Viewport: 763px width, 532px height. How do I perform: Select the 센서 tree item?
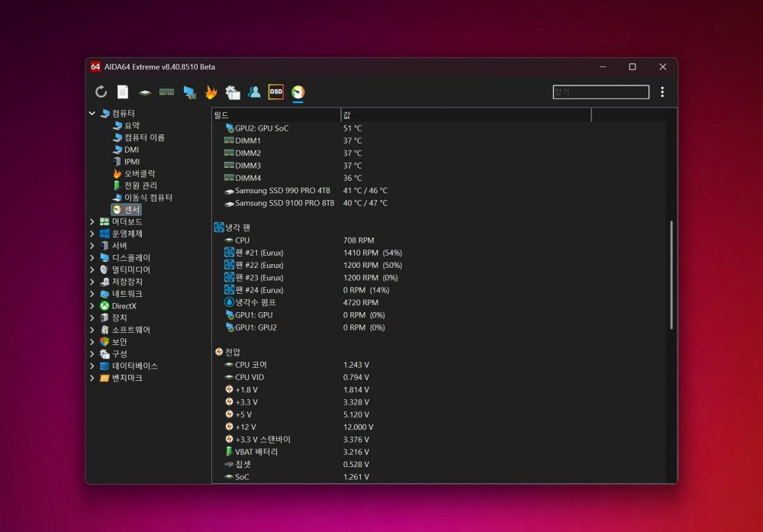click(126, 209)
